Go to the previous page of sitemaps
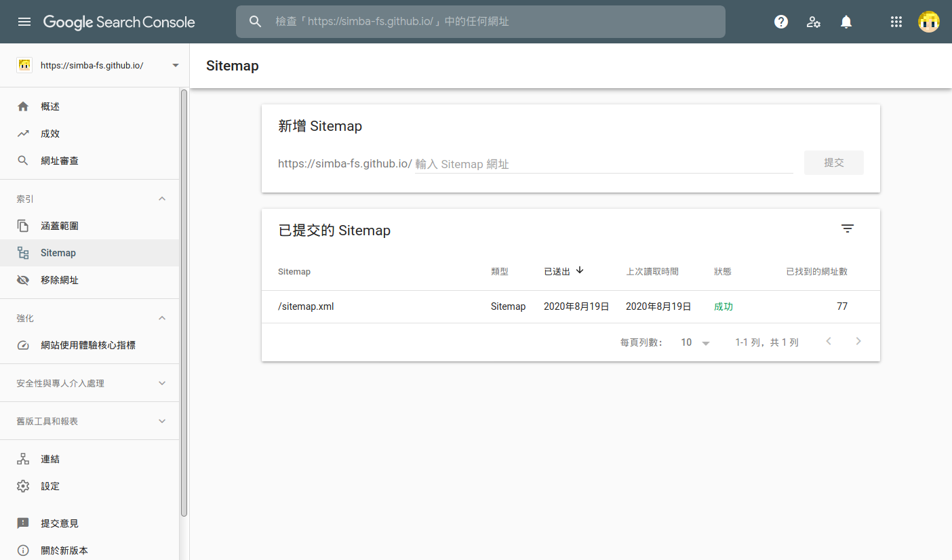This screenshot has width=952, height=560. click(829, 342)
